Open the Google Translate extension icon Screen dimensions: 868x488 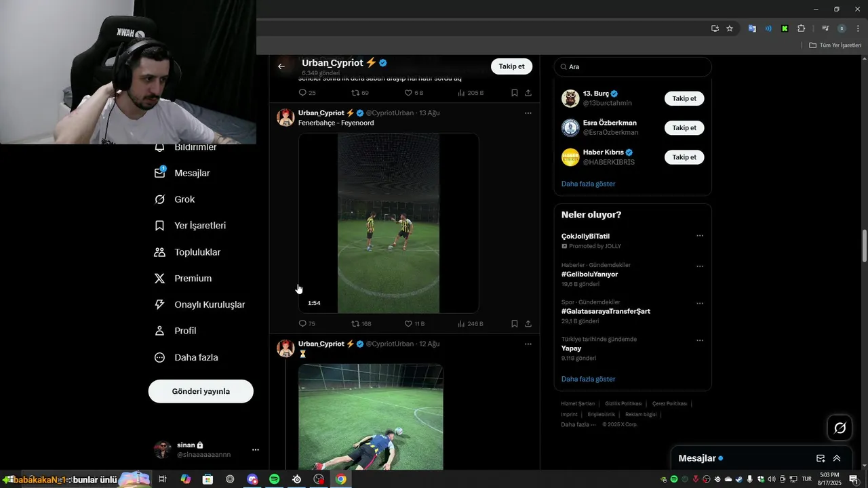click(x=752, y=28)
